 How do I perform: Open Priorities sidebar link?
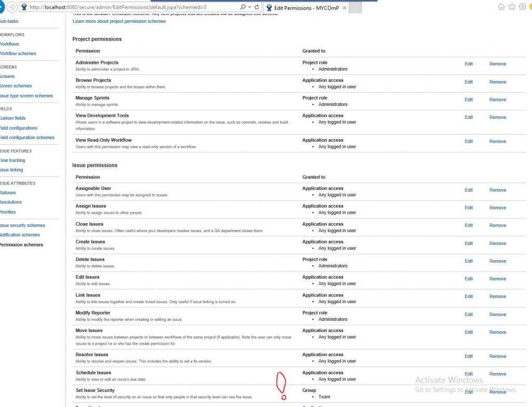tap(7, 212)
